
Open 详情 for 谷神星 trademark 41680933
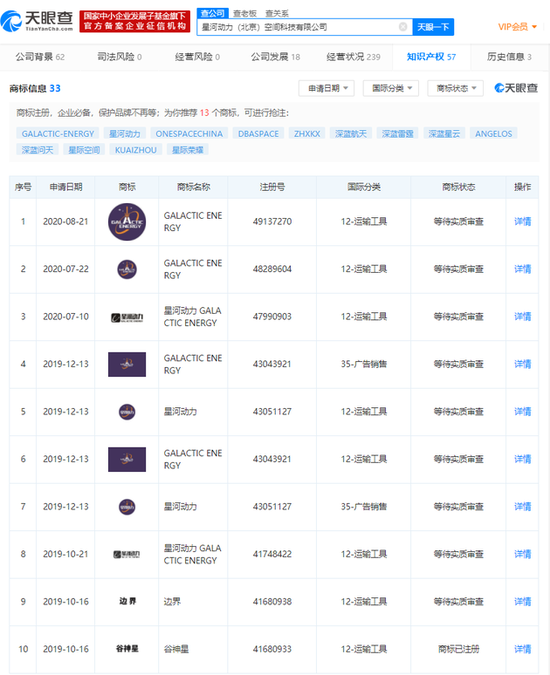[522, 649]
